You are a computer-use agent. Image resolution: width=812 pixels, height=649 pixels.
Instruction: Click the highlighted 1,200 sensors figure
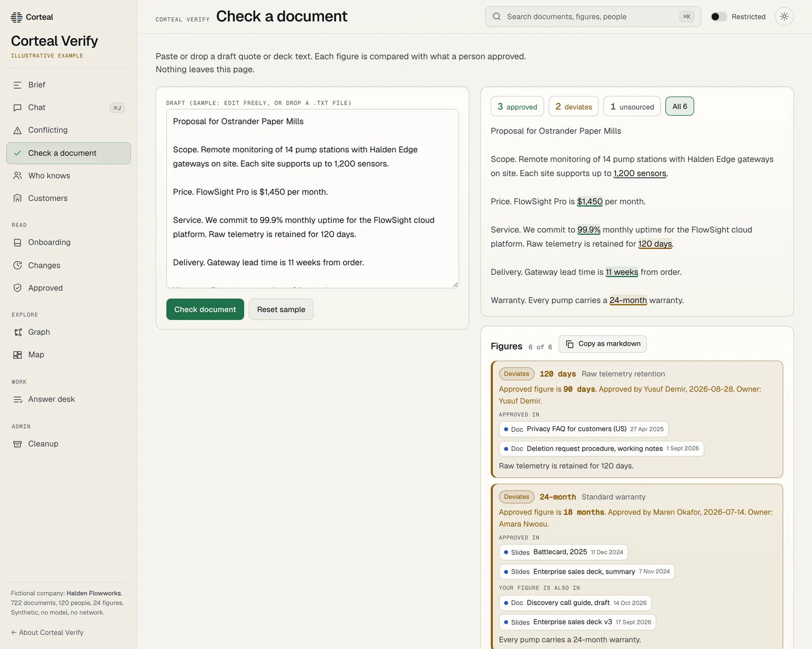pyautogui.click(x=640, y=174)
